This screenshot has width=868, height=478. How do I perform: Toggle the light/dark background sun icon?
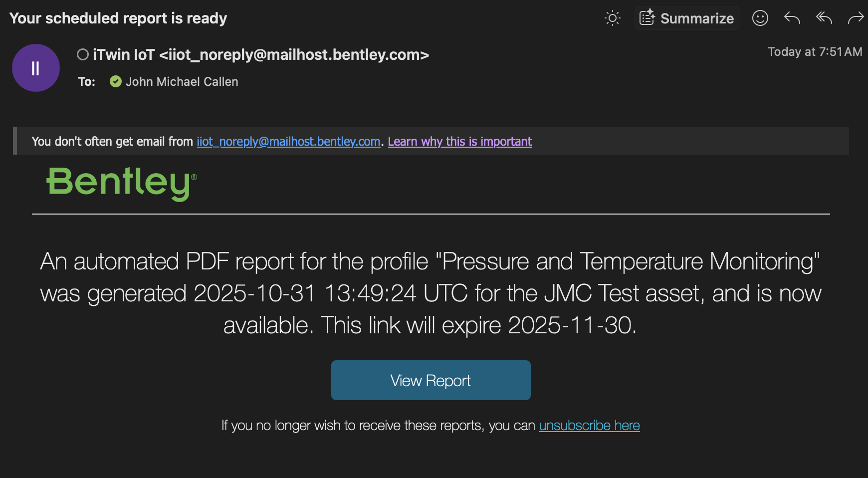coord(612,18)
